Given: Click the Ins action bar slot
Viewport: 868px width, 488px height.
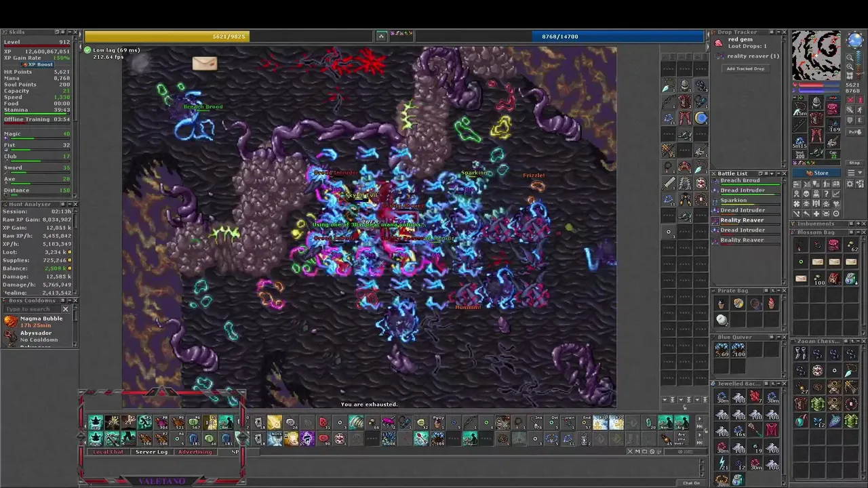Looking at the screenshot, I should click(536, 422).
